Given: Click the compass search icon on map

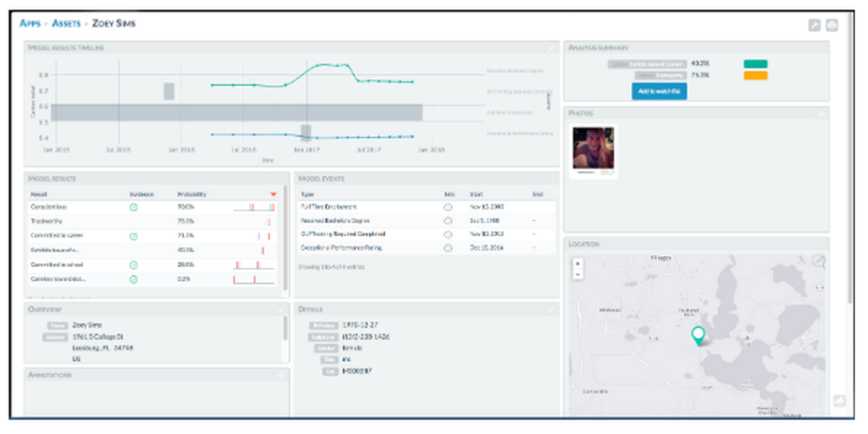Looking at the screenshot, I should [x=819, y=261].
